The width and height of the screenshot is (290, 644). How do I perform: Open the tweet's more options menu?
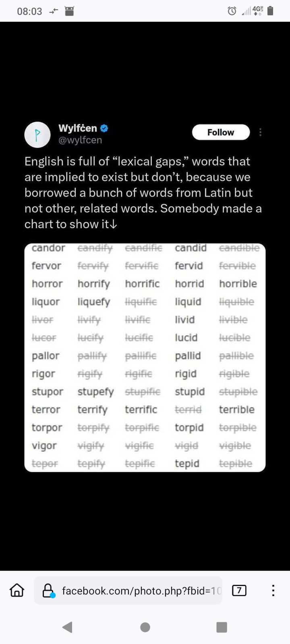(261, 132)
